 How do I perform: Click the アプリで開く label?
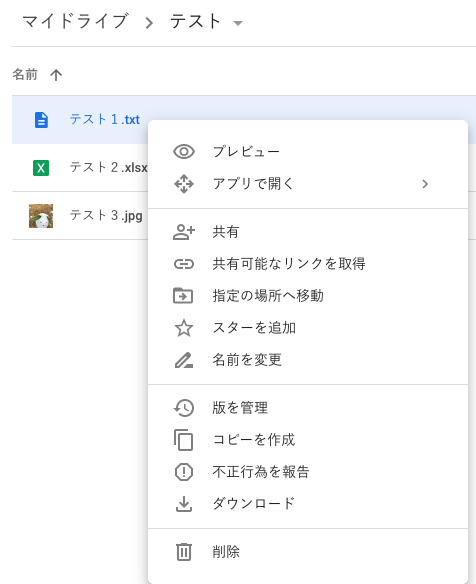pos(253,184)
